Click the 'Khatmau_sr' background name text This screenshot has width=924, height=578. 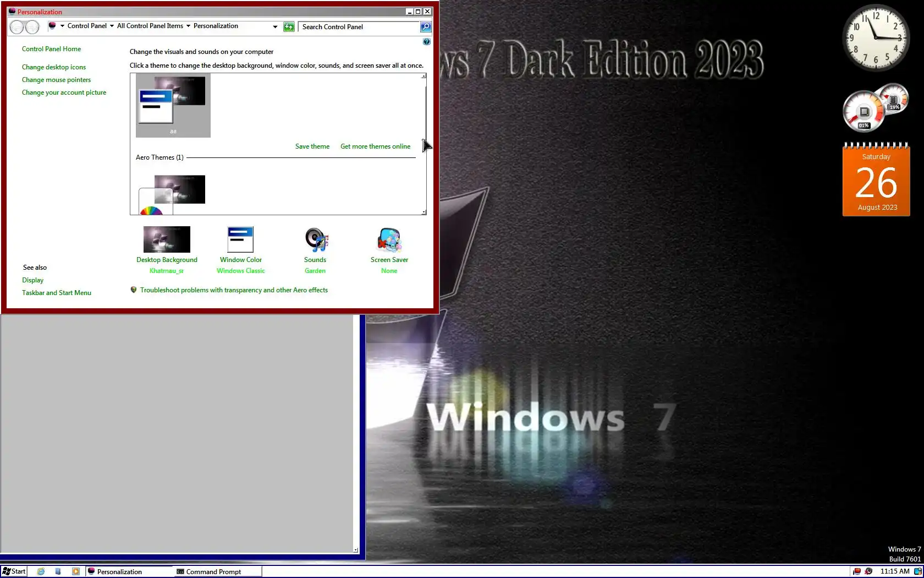(x=167, y=271)
